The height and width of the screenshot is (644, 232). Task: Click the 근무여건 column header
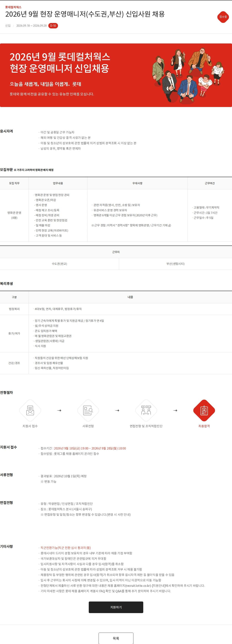coord(210,183)
